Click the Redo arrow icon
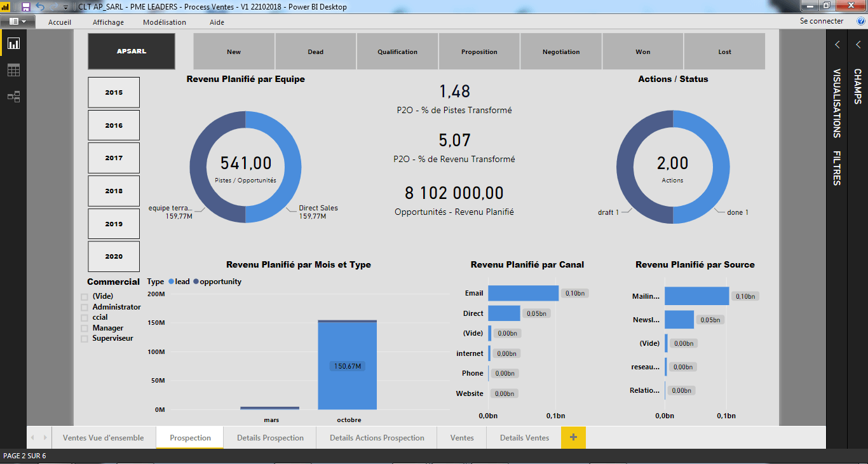 pos(53,6)
